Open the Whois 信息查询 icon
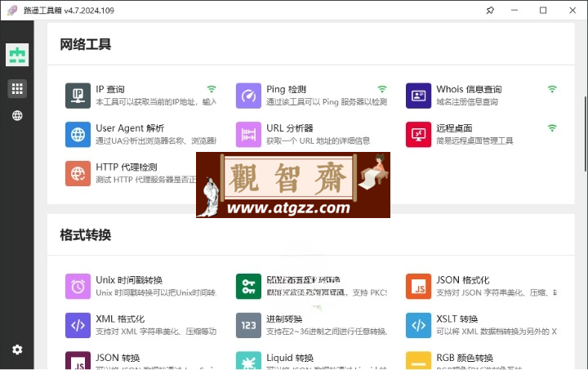Image resolution: width=588 pixels, height=370 pixels. click(x=418, y=96)
